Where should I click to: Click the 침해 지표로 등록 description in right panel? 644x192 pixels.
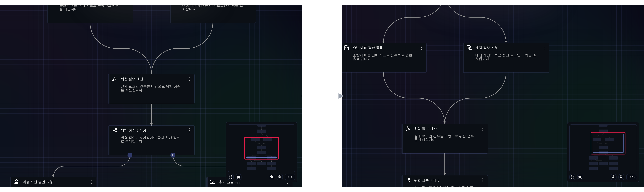382,57
